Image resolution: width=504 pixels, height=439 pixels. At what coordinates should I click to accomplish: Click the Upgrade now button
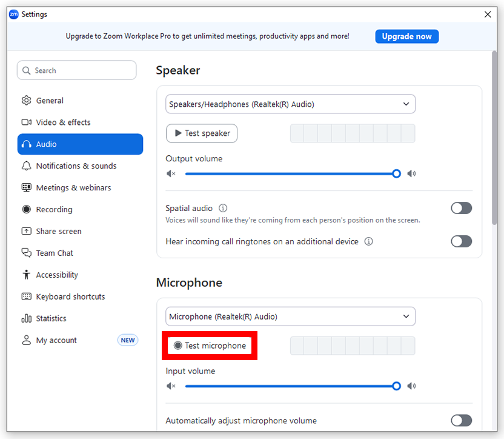click(x=406, y=36)
